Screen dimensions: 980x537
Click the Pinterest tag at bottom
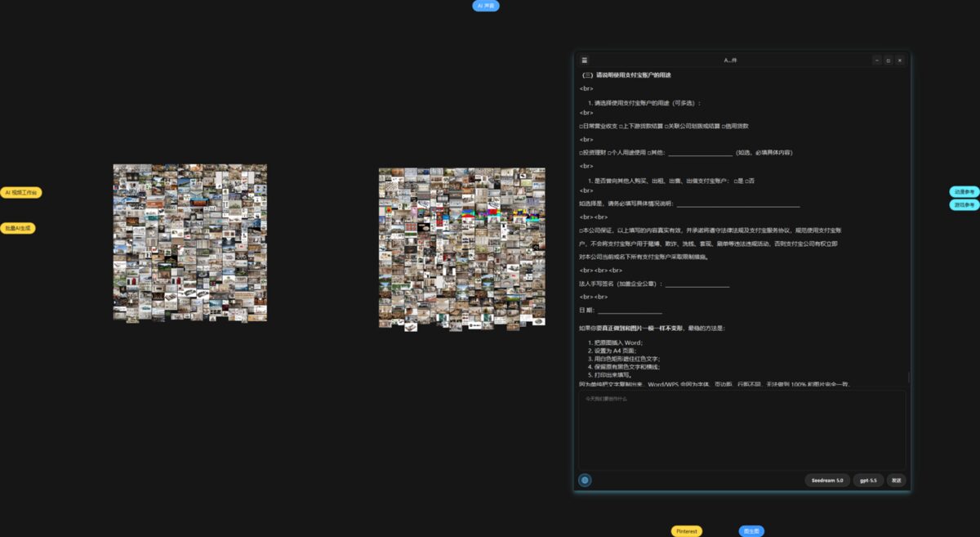(x=687, y=531)
